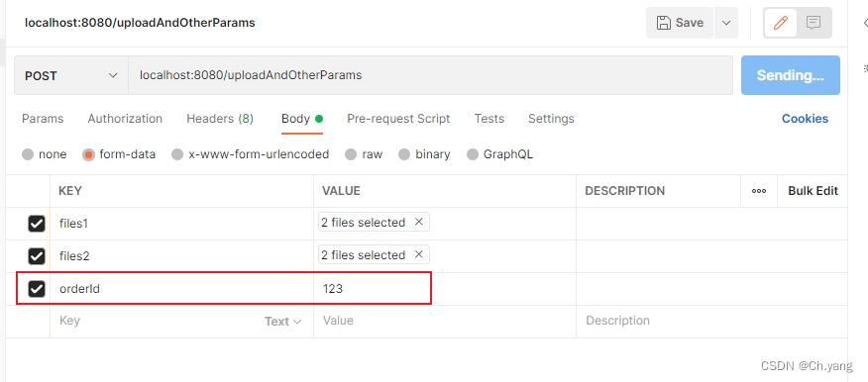The width and height of the screenshot is (868, 382).
Task: Remove files1 selected files with X
Action: 419,222
